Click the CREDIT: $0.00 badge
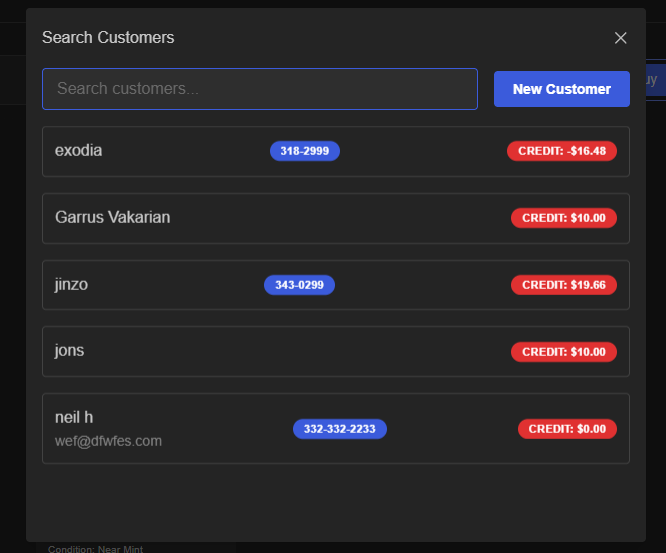 (x=567, y=429)
